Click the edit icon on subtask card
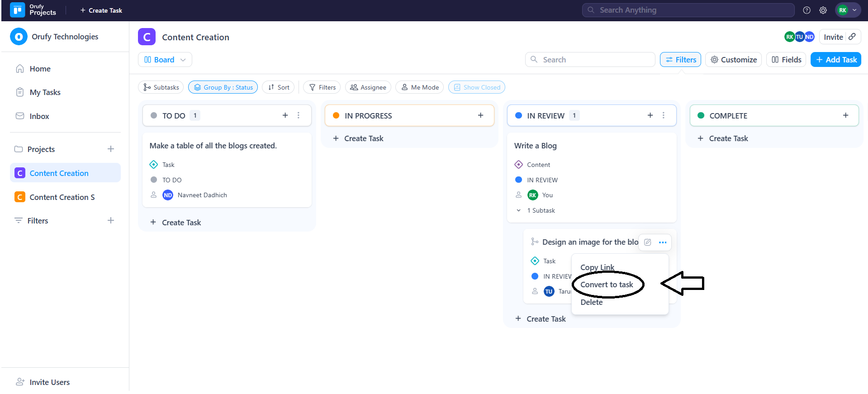 tap(648, 242)
